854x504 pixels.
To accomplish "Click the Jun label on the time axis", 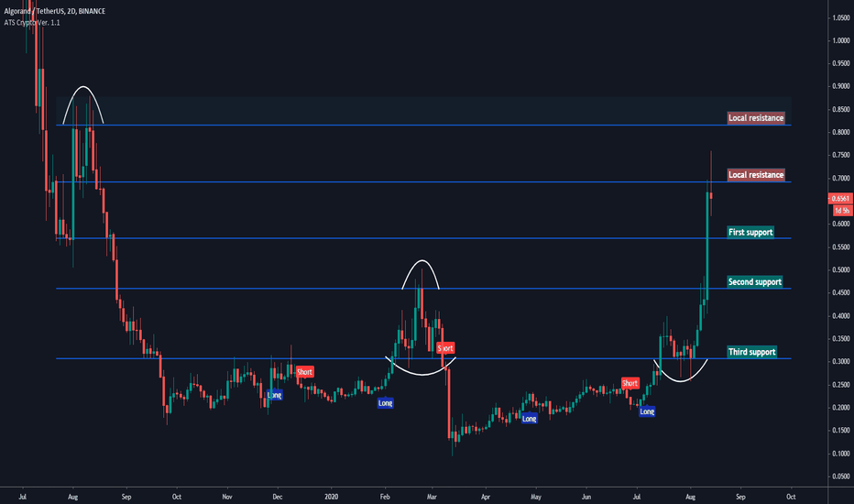I will click(586, 497).
